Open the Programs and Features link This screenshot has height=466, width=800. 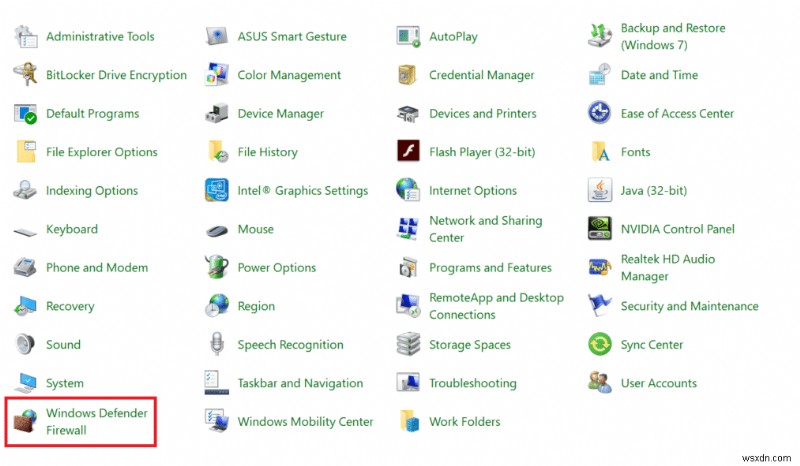(490, 268)
